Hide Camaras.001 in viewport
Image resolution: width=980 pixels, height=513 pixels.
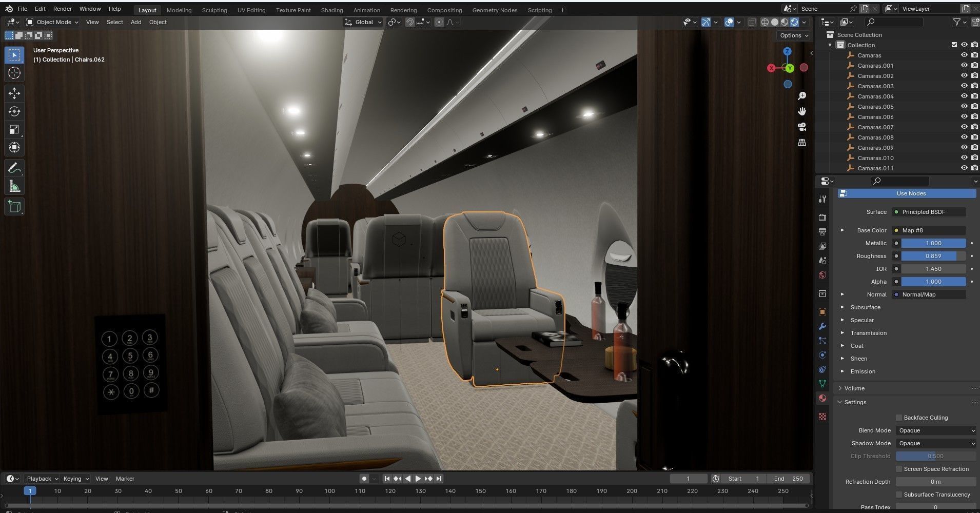click(964, 66)
